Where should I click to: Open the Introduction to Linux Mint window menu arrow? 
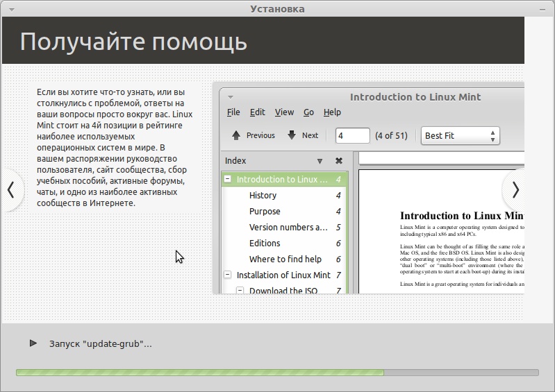pyautogui.click(x=231, y=97)
